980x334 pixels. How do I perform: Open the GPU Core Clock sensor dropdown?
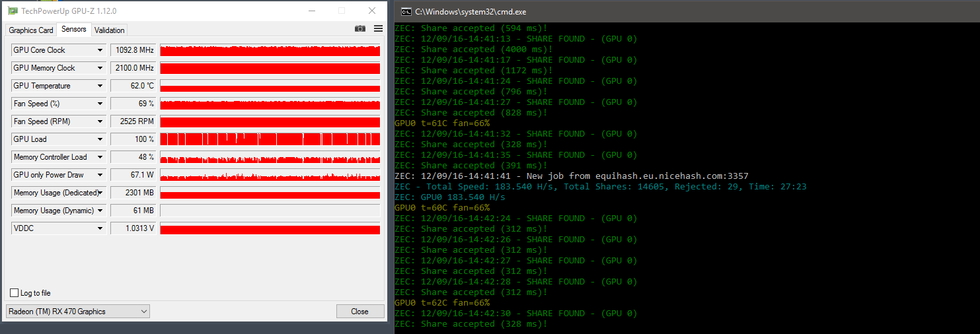coord(100,50)
